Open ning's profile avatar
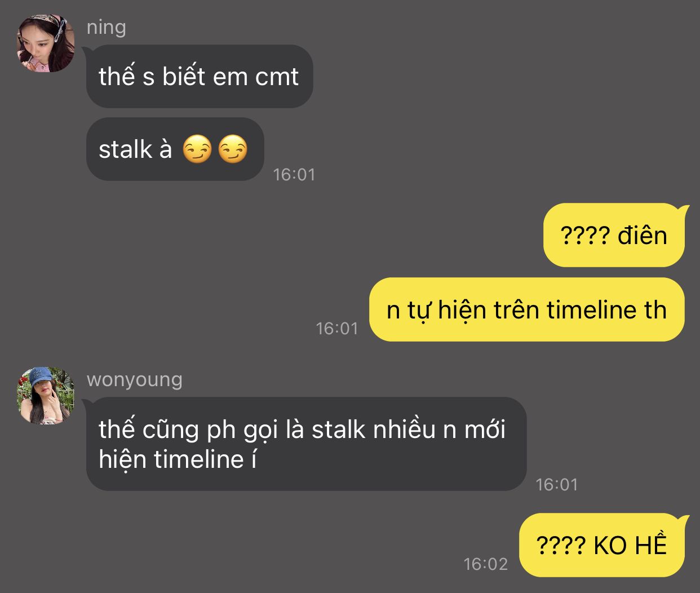The image size is (700, 593). [x=46, y=44]
